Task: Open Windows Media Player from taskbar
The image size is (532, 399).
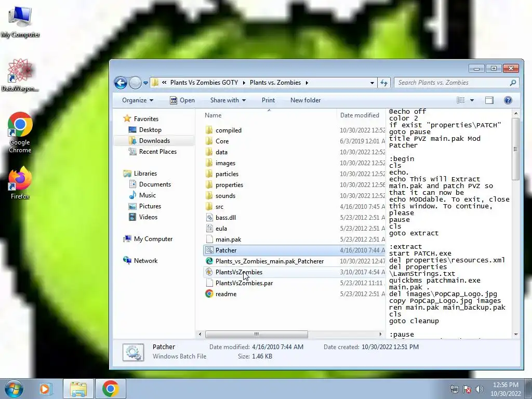Action: click(45, 389)
